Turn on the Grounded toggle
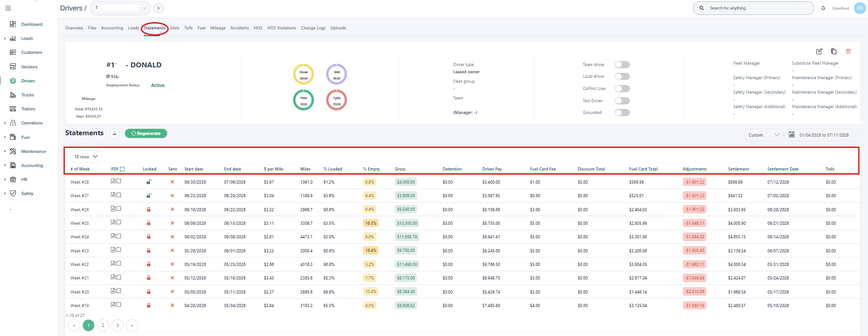The height and width of the screenshot is (336, 868). (x=622, y=113)
